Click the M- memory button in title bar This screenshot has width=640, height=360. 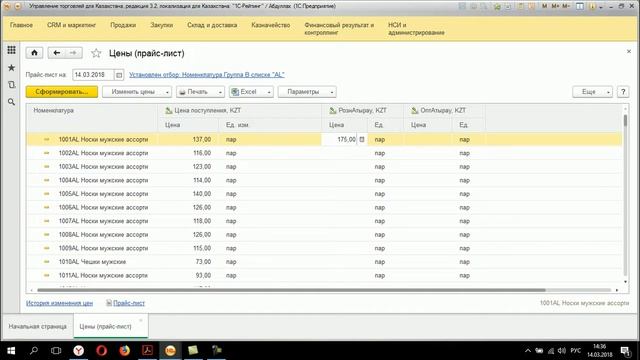[566, 7]
